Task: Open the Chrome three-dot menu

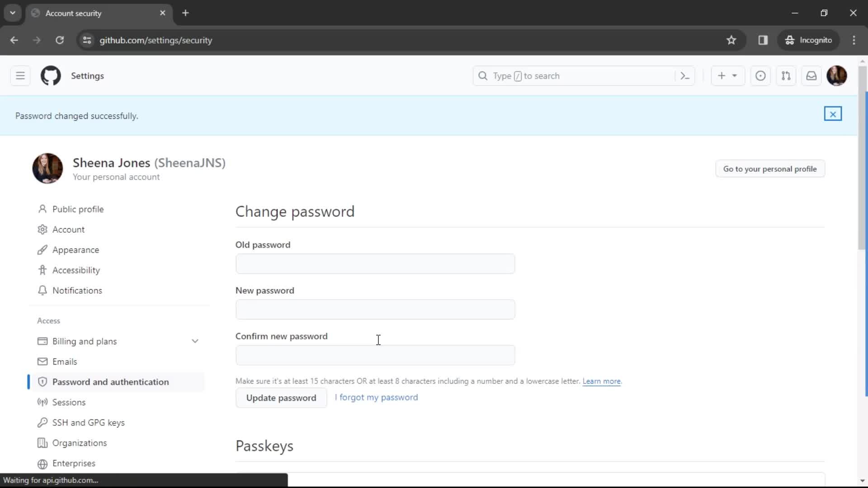Action: coord(854,40)
